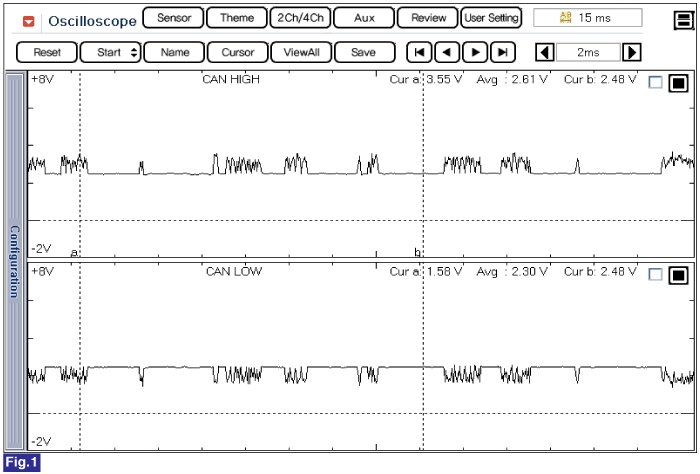Image resolution: width=700 pixels, height=474 pixels.
Task: Click the +8V scale label on CAN HIGH
Action: [42, 79]
